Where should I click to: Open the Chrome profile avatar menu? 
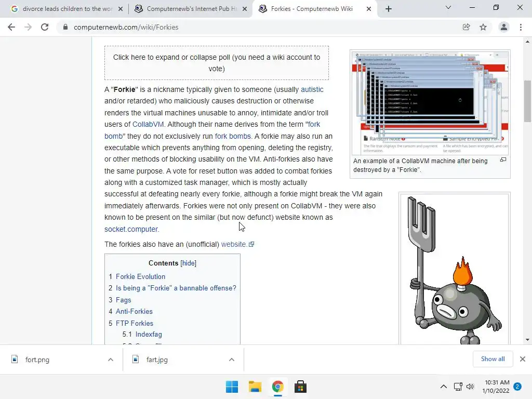(x=504, y=27)
